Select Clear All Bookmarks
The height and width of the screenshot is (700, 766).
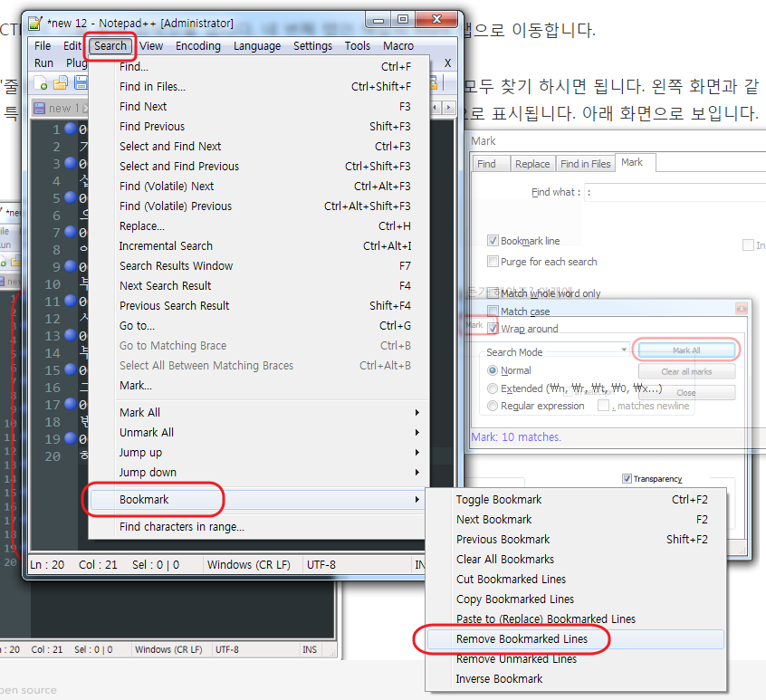(x=576, y=559)
